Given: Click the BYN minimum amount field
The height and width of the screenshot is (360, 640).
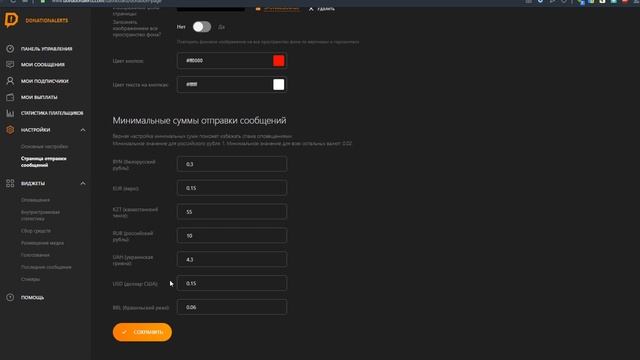Looking at the screenshot, I should tap(232, 164).
